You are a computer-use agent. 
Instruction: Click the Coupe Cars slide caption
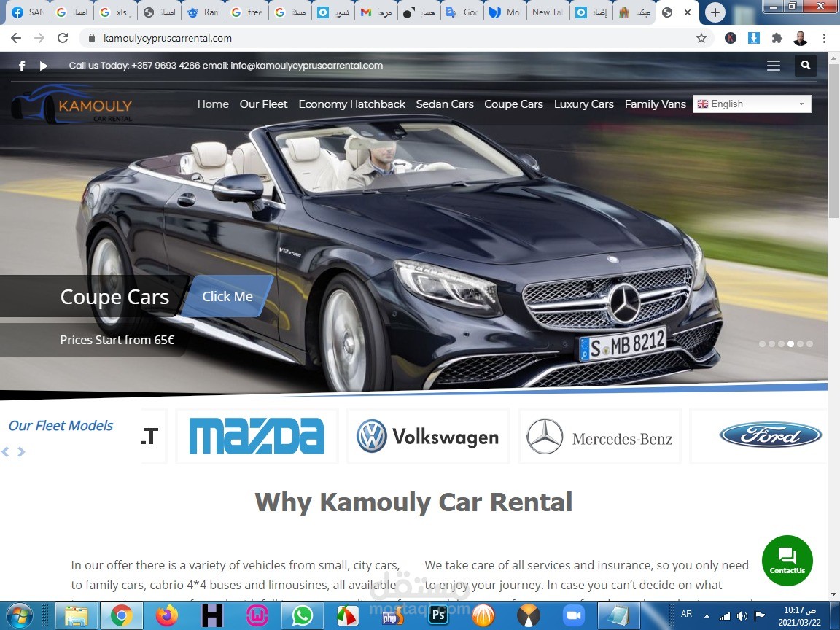coord(114,296)
